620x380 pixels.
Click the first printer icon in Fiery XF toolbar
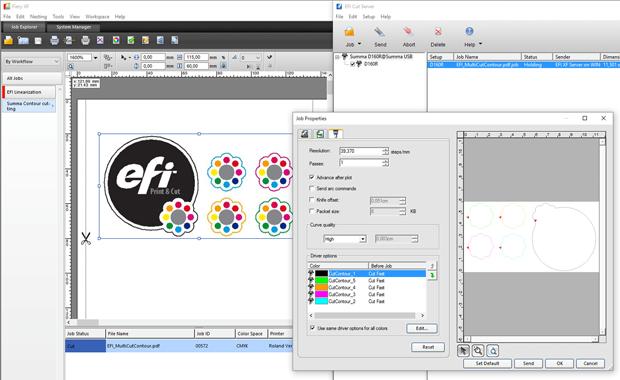tap(55, 40)
